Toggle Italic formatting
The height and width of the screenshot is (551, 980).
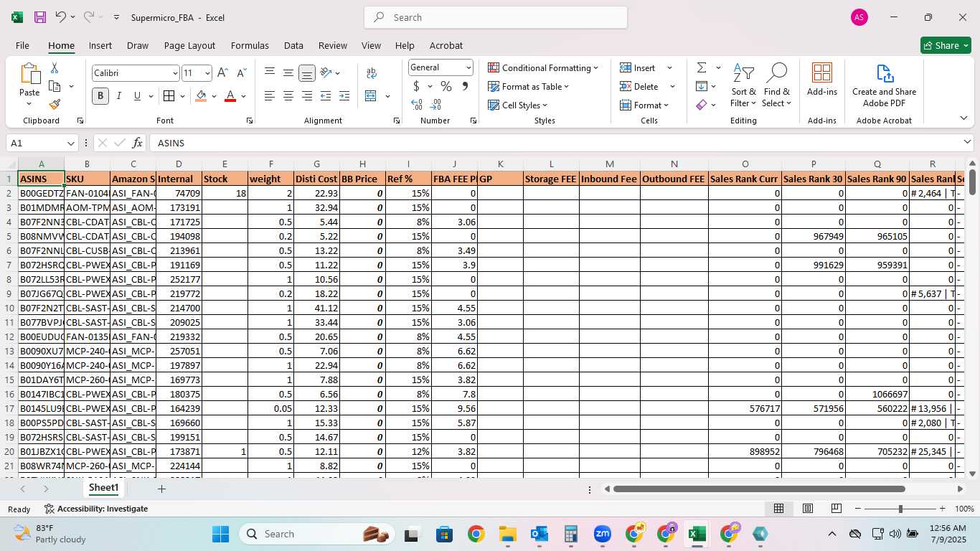118,96
